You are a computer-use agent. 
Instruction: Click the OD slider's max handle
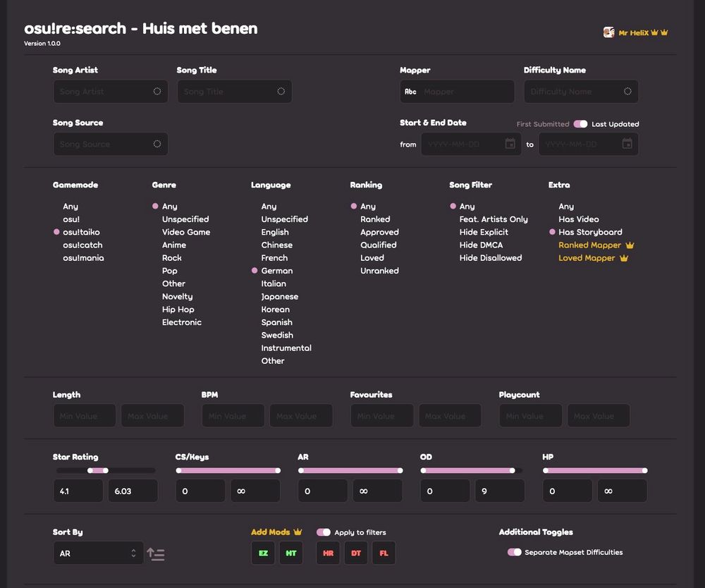pyautogui.click(x=512, y=471)
